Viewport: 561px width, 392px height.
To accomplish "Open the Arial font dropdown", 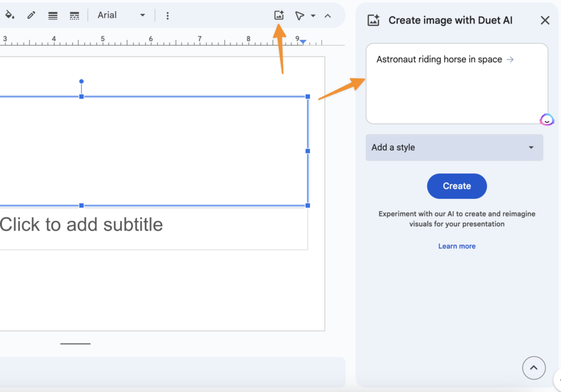I will tap(121, 15).
